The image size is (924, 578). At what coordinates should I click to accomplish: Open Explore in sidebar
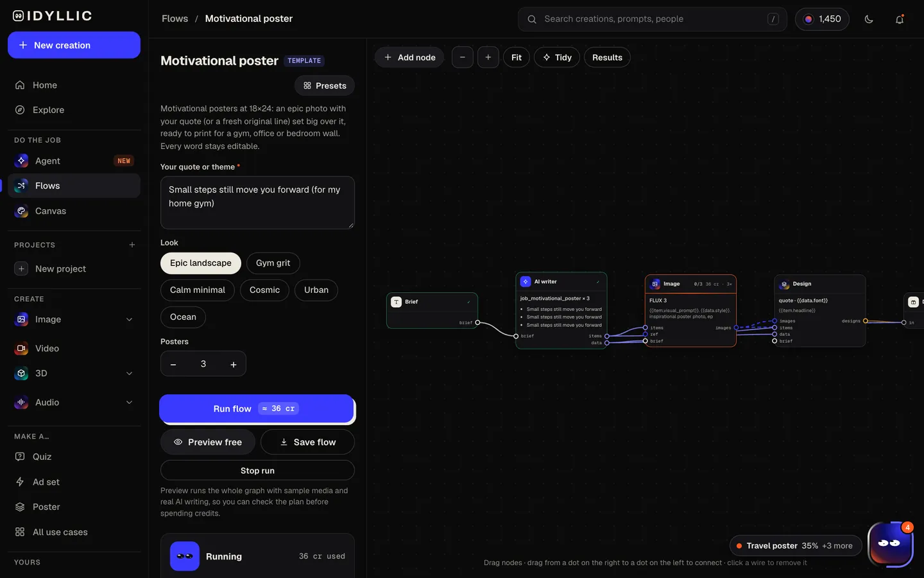[74, 110]
